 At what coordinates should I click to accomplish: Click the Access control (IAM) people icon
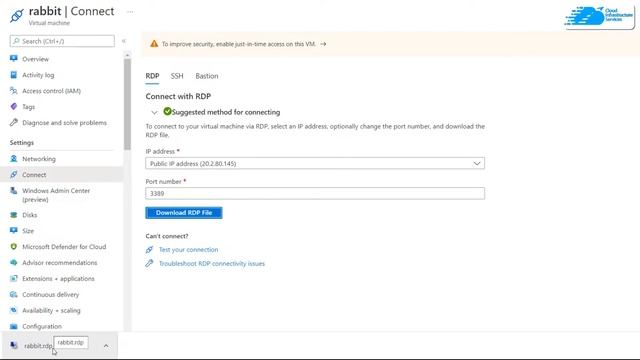point(13,91)
